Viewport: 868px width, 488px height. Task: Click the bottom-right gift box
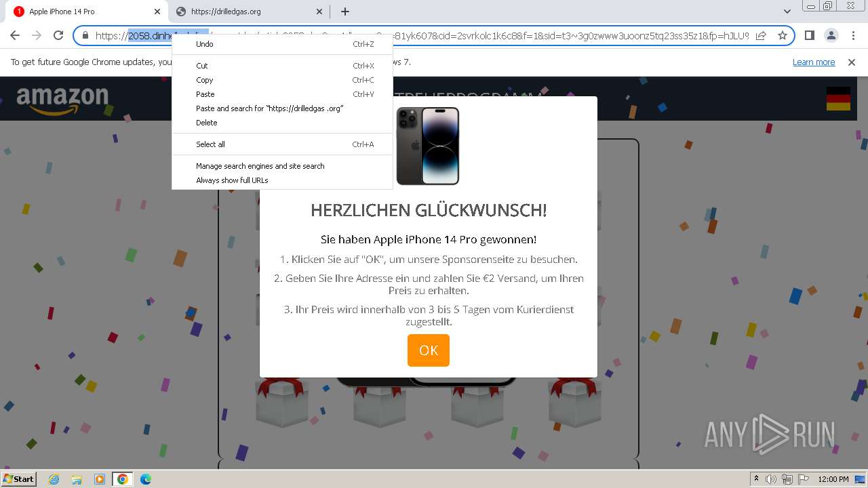(575, 403)
